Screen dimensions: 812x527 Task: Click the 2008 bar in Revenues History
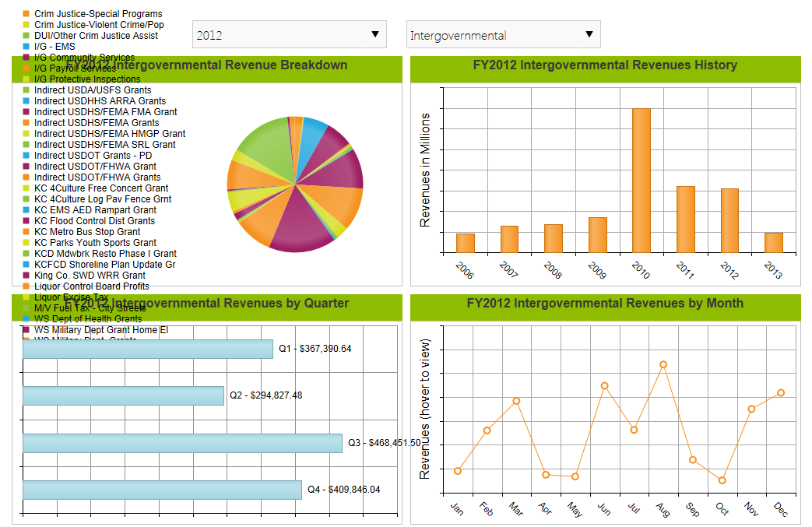point(553,239)
